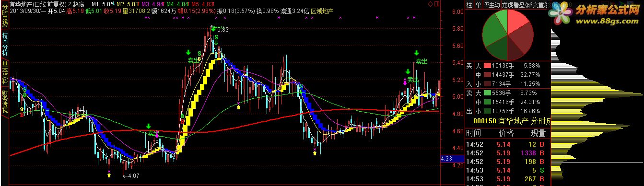Switch to the 技术分析 sidebar tab
This screenshot has height=186, width=644.
click(5, 44)
